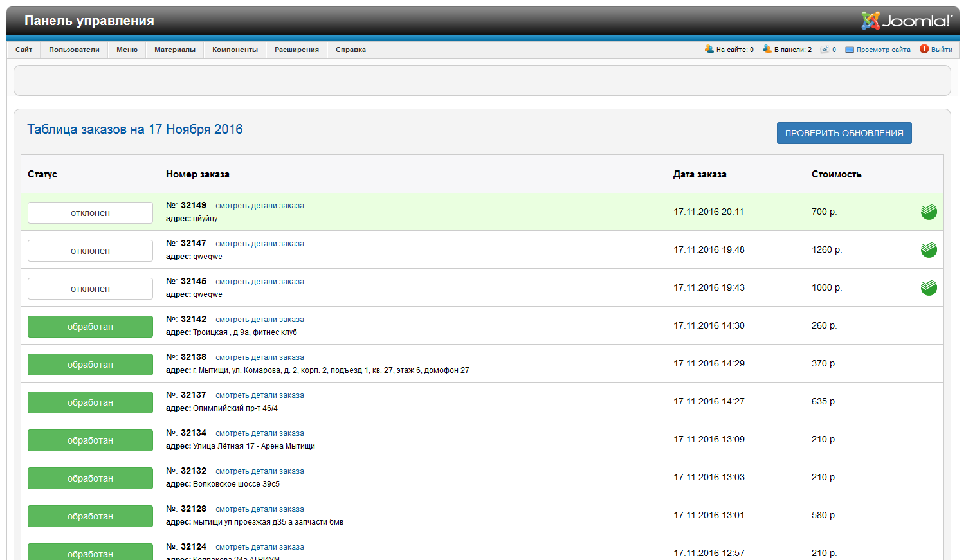Click the red logout icon next to Выйти
This screenshot has height=560, width=966.
pyautogui.click(x=924, y=50)
